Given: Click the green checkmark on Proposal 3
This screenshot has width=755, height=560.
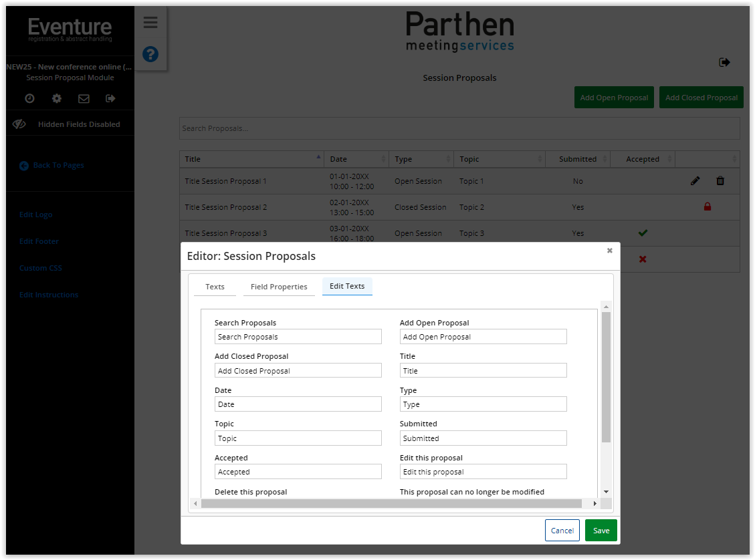Looking at the screenshot, I should pos(643,233).
